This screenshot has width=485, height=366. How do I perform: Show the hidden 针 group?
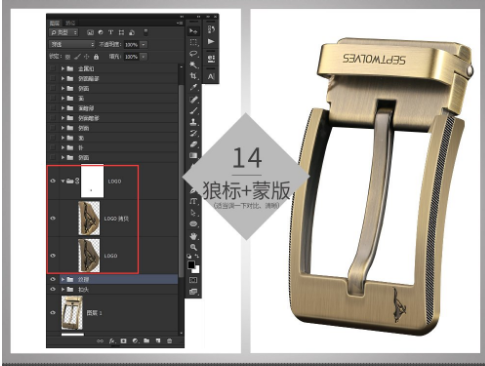[53, 147]
